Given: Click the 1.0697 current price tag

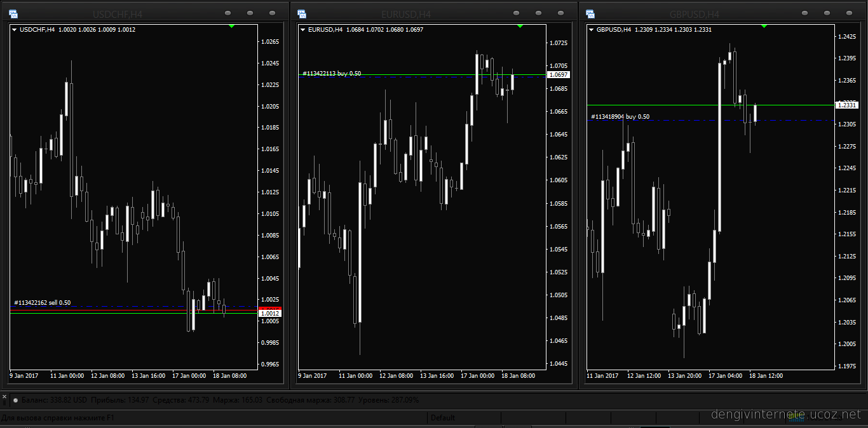Looking at the screenshot, I should click(x=559, y=75).
